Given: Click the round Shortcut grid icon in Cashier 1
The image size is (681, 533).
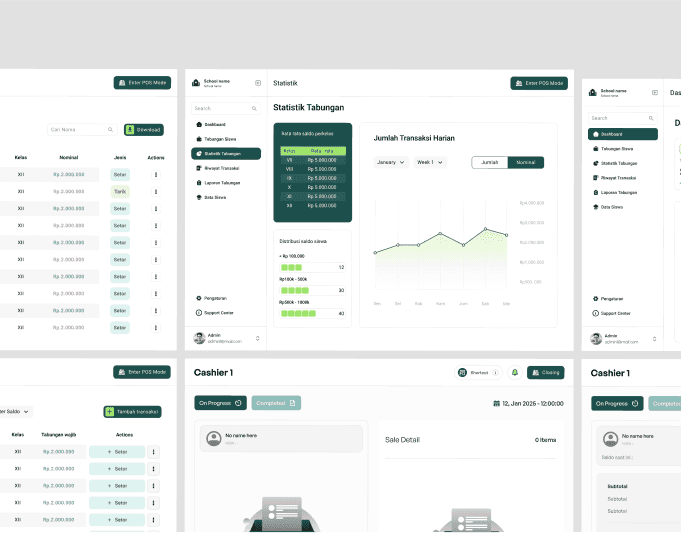Looking at the screenshot, I should (463, 373).
